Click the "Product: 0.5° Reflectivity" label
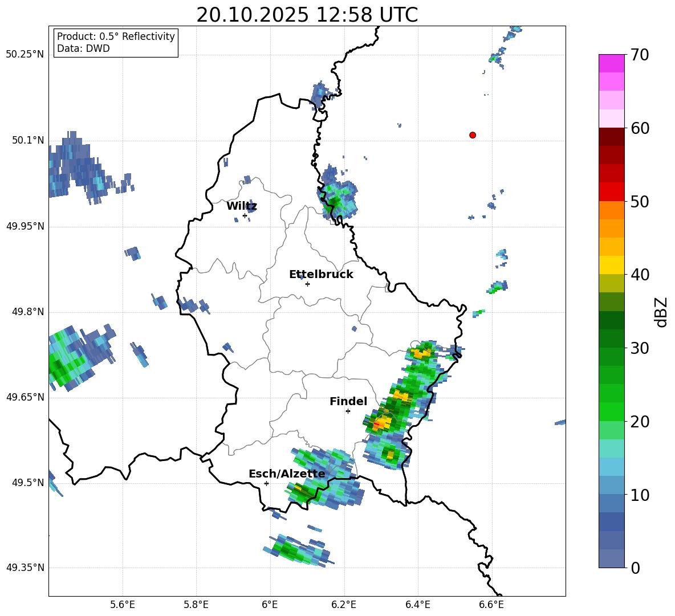The width and height of the screenshot is (675, 616). pyautogui.click(x=116, y=36)
